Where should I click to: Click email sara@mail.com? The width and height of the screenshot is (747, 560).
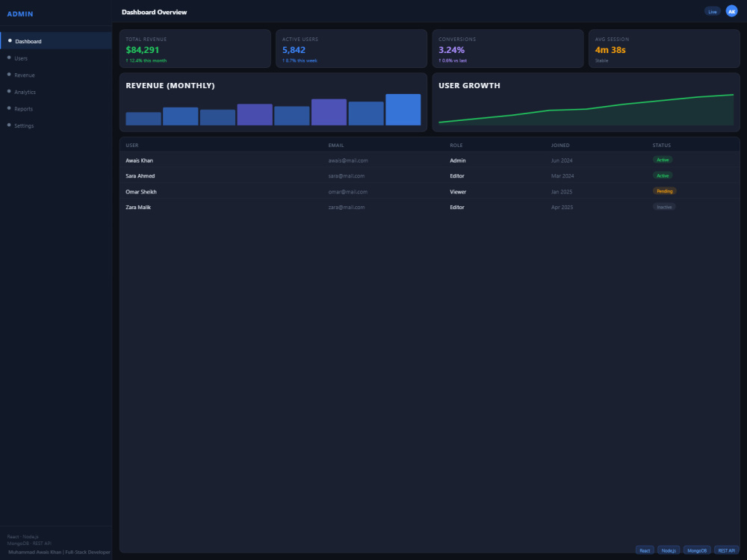tap(347, 175)
